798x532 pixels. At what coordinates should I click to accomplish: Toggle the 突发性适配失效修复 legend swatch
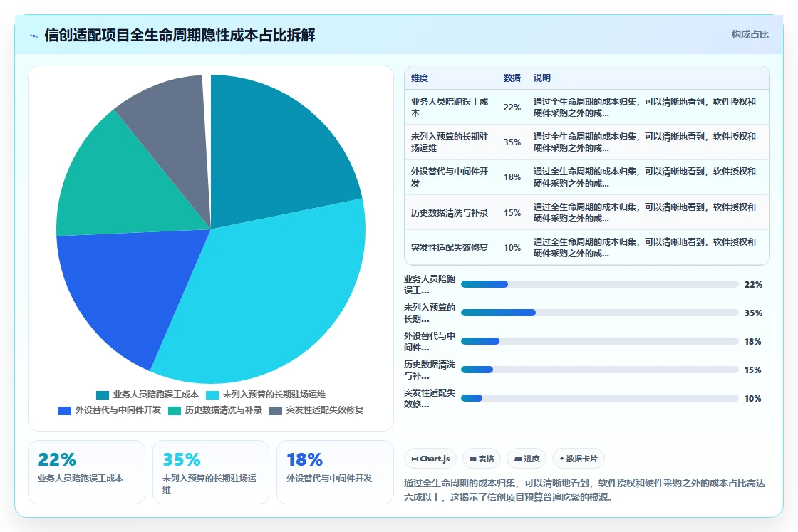pos(275,410)
